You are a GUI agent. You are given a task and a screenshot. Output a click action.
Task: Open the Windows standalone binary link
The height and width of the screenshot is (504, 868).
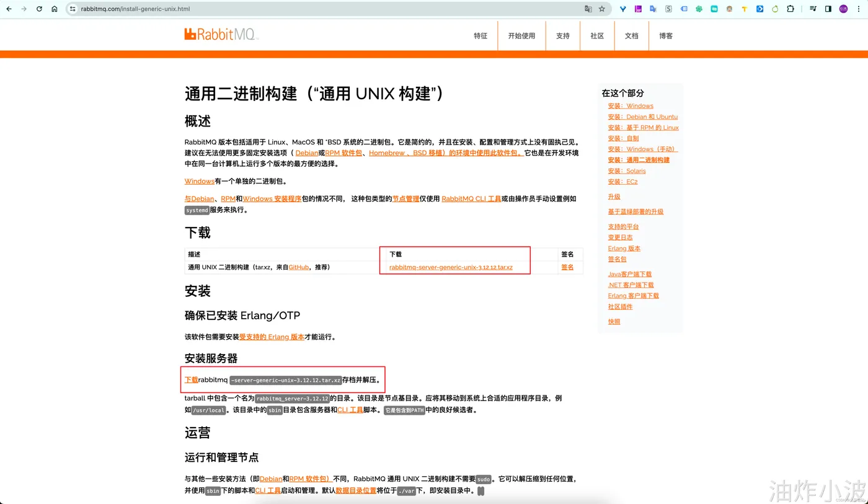coord(200,181)
